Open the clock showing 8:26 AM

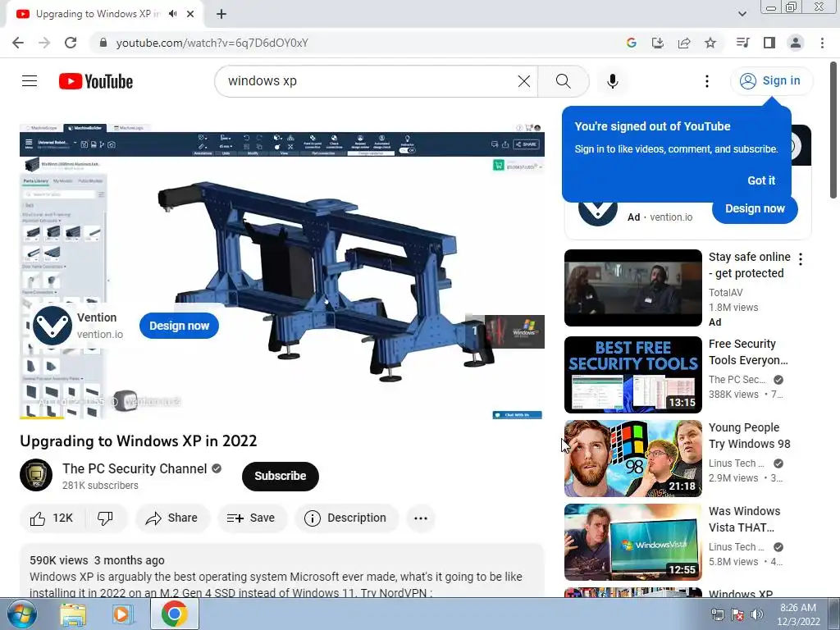[x=798, y=614]
